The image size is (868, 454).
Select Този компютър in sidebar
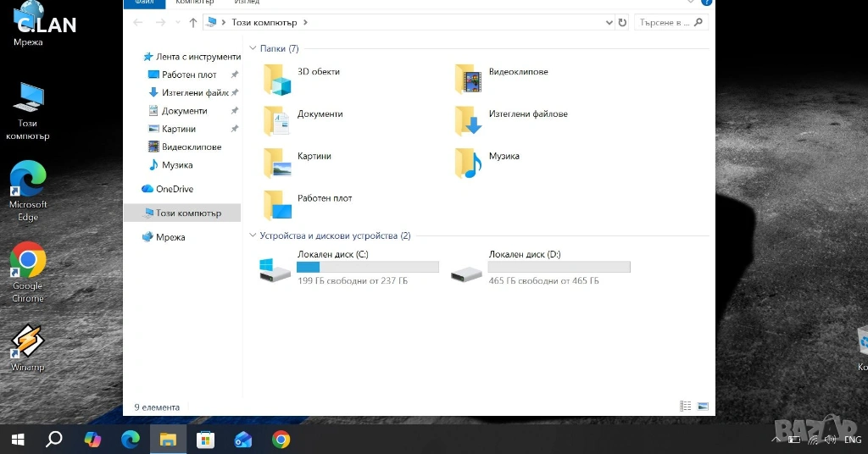[x=182, y=213]
